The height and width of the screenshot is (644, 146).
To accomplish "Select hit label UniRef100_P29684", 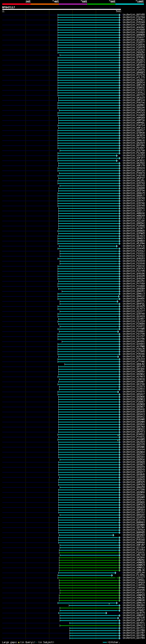I will (134, 324).
